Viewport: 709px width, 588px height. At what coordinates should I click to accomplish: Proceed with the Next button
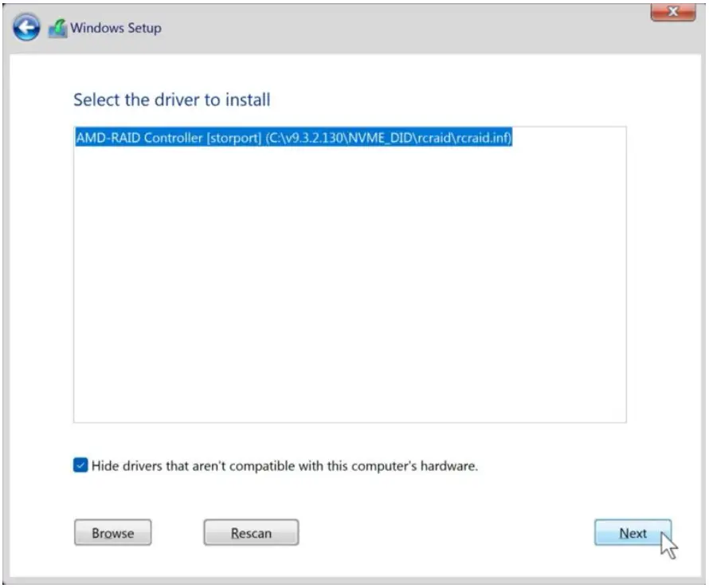(633, 533)
